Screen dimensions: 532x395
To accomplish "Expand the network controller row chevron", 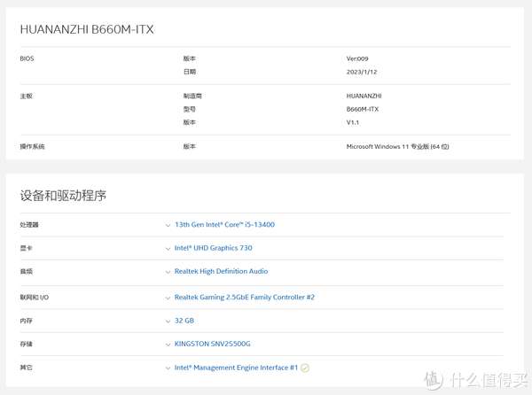I will point(168,298).
